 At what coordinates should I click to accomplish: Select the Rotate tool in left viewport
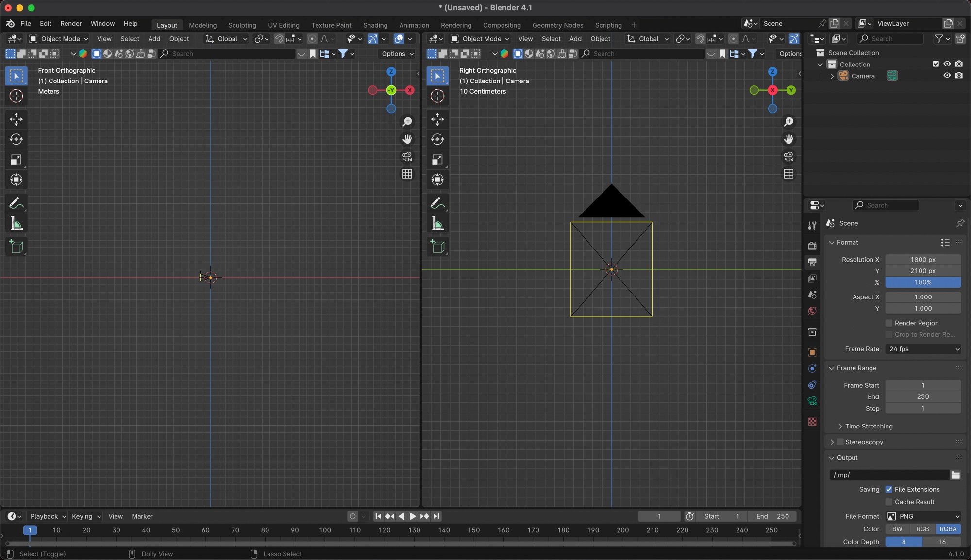coord(16,139)
